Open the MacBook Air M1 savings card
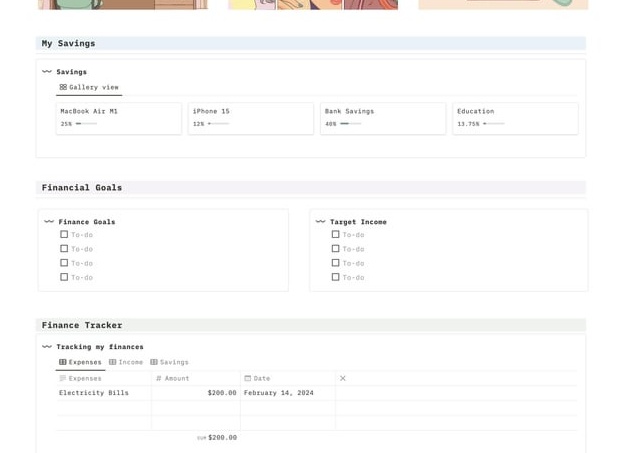 coord(119,119)
